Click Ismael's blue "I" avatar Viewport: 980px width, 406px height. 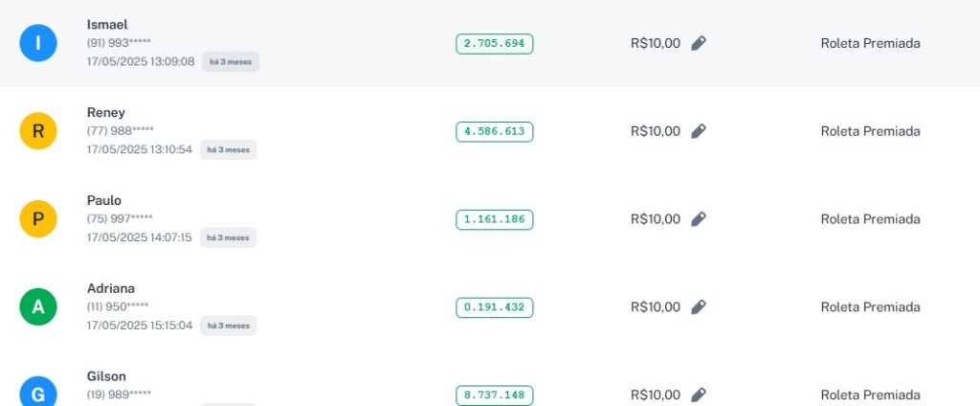click(38, 43)
